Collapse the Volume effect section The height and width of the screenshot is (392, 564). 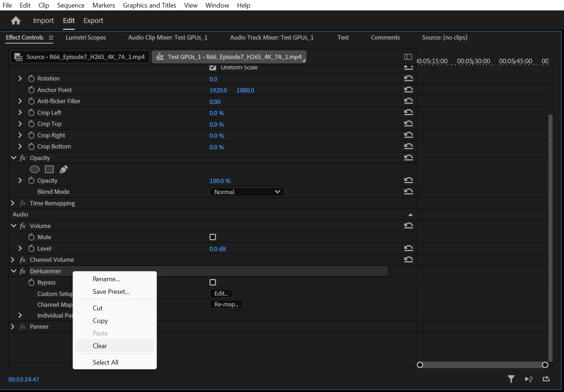click(14, 226)
